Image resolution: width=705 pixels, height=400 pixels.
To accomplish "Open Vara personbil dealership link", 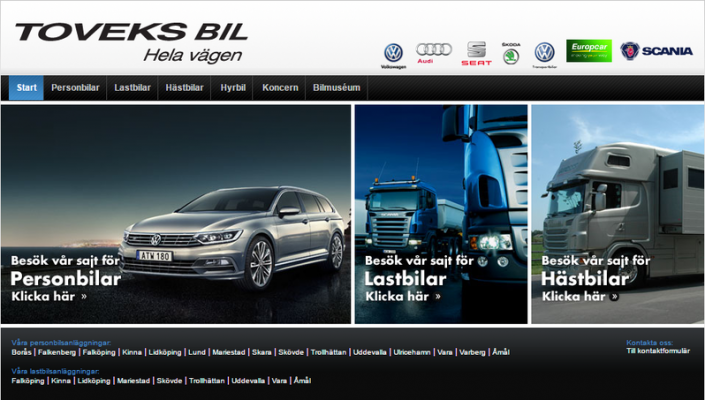I will point(445,352).
